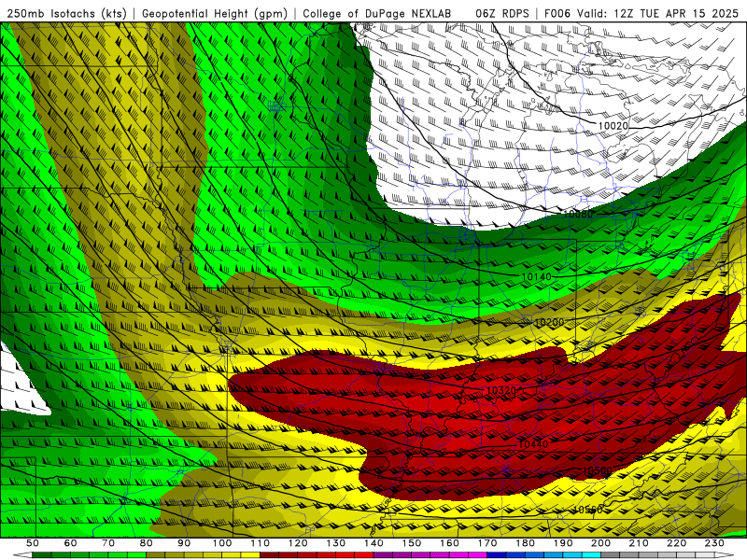Select the 10140 height contour label
The image size is (747, 560).
(536, 276)
